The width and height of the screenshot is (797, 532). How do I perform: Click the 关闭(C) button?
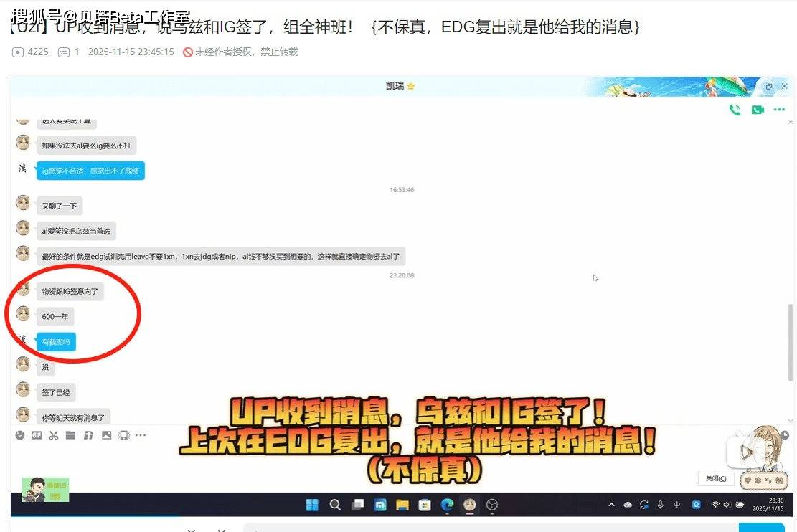coord(715,479)
